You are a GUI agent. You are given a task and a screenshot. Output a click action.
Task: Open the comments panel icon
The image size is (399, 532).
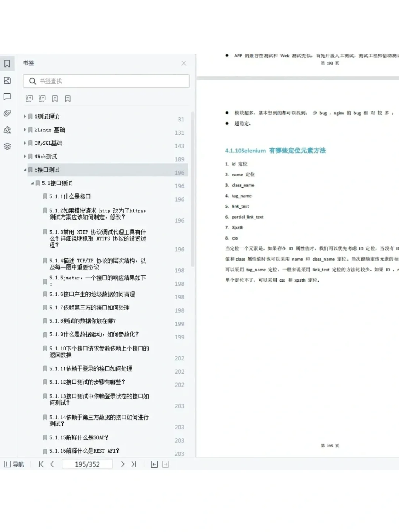[7, 97]
